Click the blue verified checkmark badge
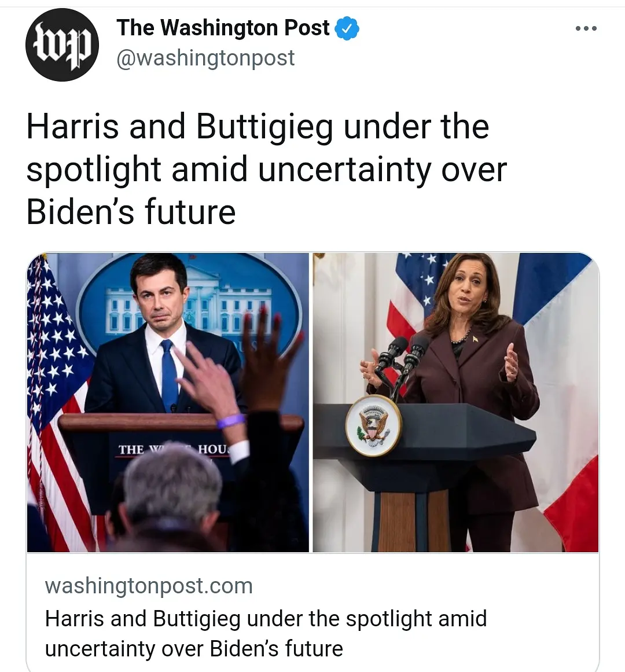 coord(347,28)
